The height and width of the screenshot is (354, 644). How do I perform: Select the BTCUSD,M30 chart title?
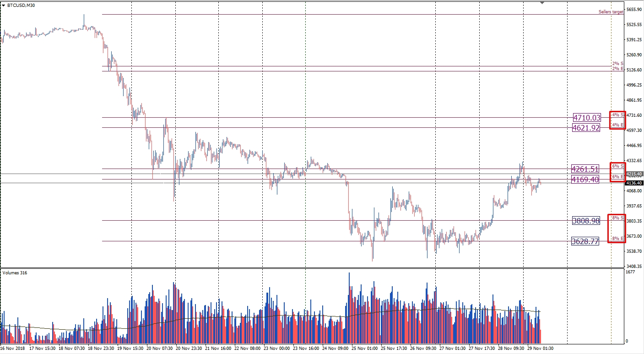[20, 5]
